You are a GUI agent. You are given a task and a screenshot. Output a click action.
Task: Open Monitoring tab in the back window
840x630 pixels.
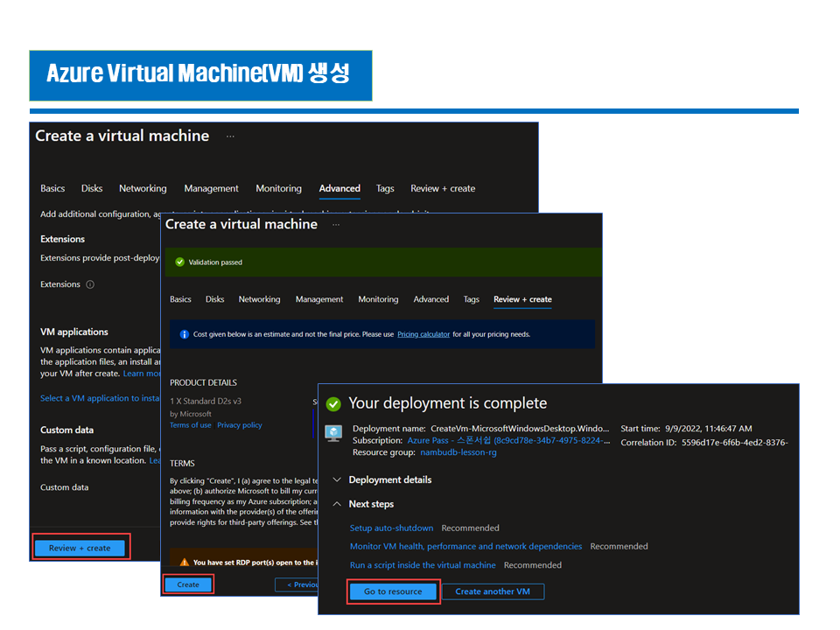[x=278, y=189]
